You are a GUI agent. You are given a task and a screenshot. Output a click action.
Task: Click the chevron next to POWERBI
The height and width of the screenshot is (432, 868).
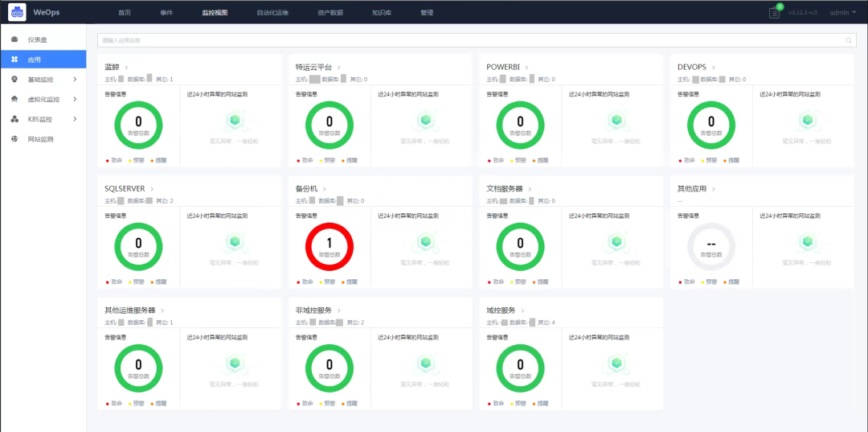pos(527,67)
